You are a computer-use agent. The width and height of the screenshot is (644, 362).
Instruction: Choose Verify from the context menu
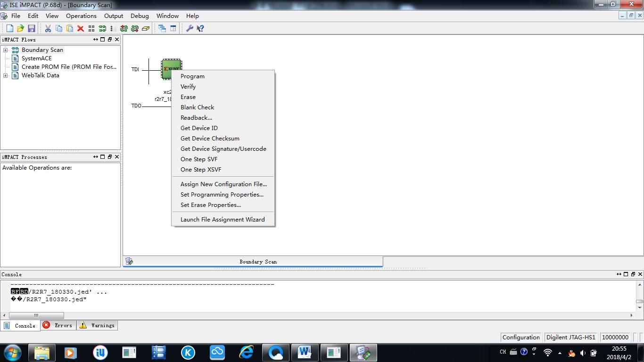pyautogui.click(x=223, y=87)
